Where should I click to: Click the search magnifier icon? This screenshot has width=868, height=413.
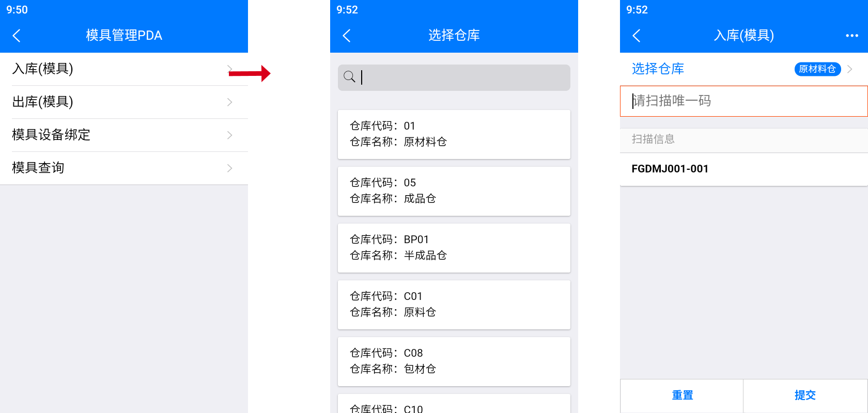(x=349, y=77)
